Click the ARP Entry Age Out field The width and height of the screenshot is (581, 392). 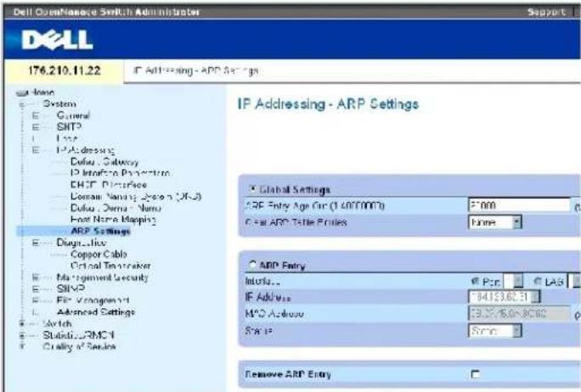click(519, 205)
